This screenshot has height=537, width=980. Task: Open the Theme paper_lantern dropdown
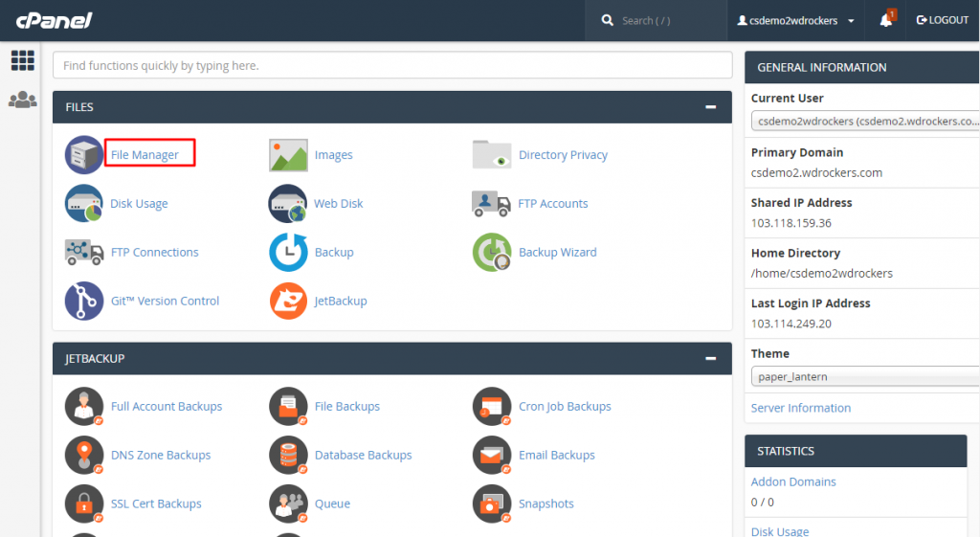pyautogui.click(x=865, y=376)
